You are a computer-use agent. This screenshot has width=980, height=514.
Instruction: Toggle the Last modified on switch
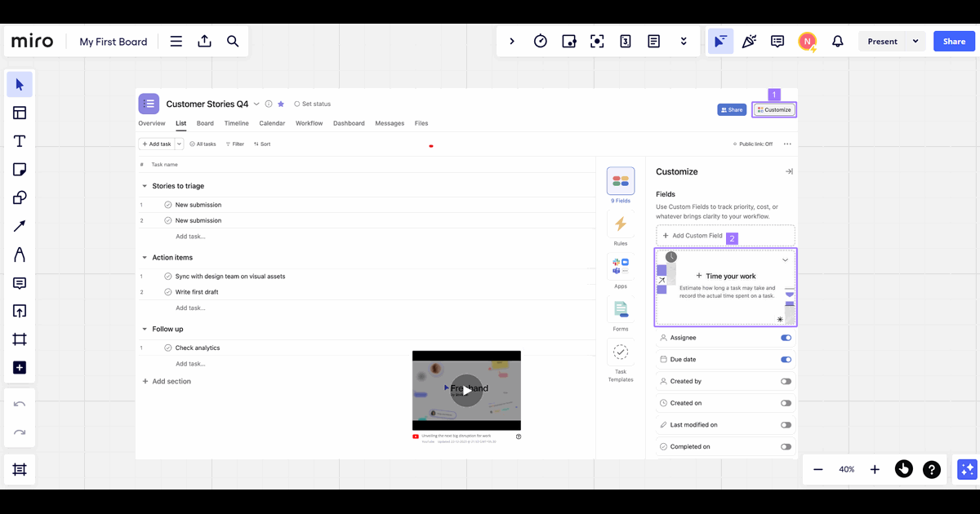click(x=786, y=425)
